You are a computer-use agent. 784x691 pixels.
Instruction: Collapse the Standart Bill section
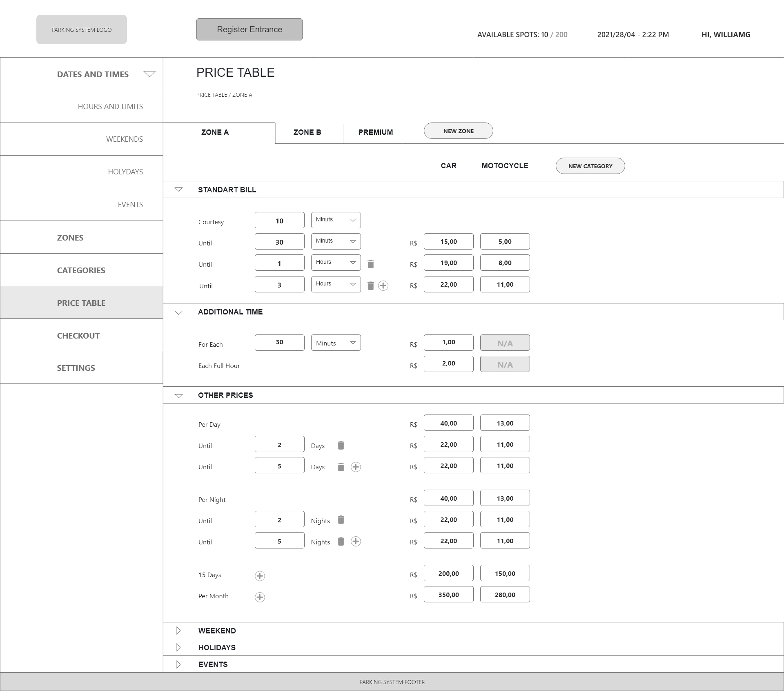[178, 189]
